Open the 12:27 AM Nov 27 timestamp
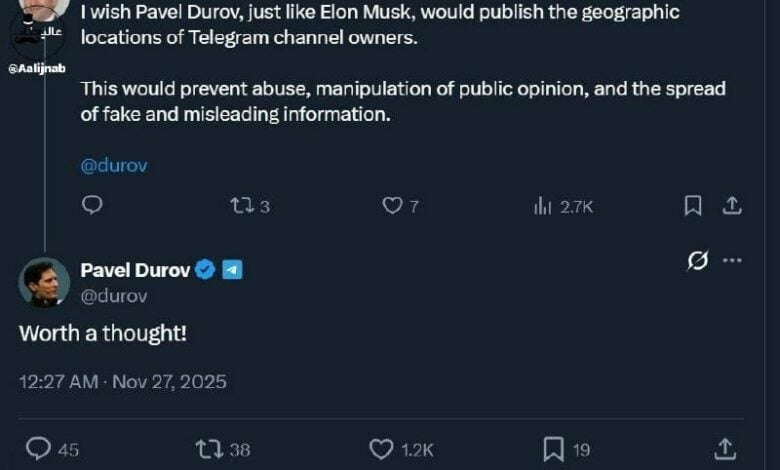Image resolution: width=780 pixels, height=470 pixels. tap(123, 382)
